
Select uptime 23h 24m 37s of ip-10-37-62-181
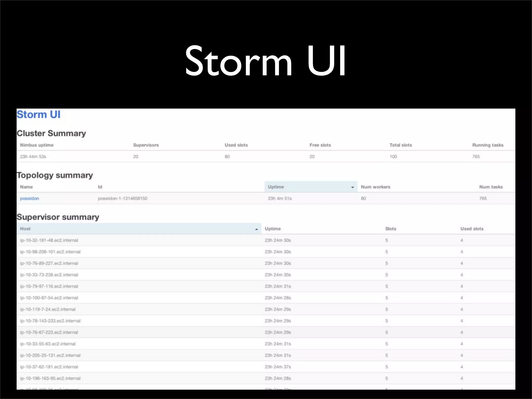click(x=278, y=367)
